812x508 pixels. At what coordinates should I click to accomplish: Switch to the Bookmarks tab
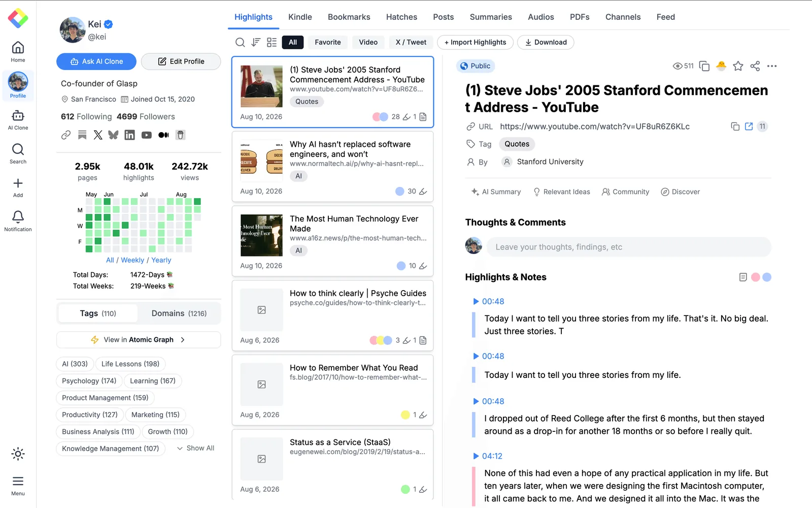(349, 17)
